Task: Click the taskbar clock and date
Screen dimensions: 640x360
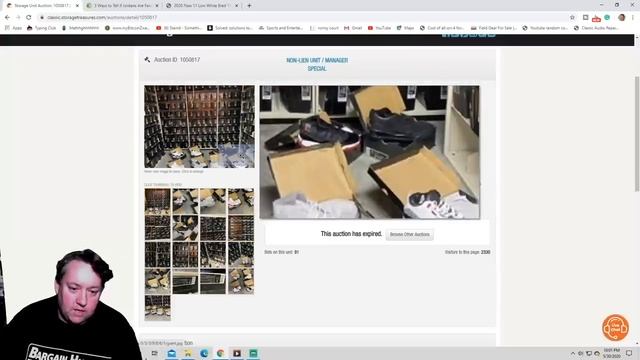Action: click(611, 353)
